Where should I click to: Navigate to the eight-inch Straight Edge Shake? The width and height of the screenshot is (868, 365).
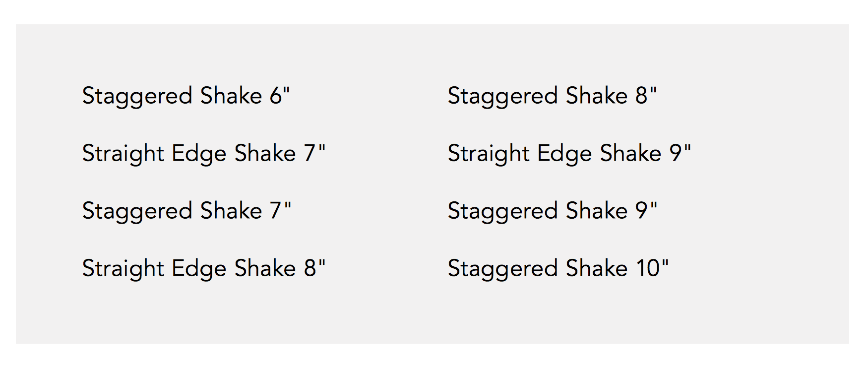pyautogui.click(x=203, y=268)
